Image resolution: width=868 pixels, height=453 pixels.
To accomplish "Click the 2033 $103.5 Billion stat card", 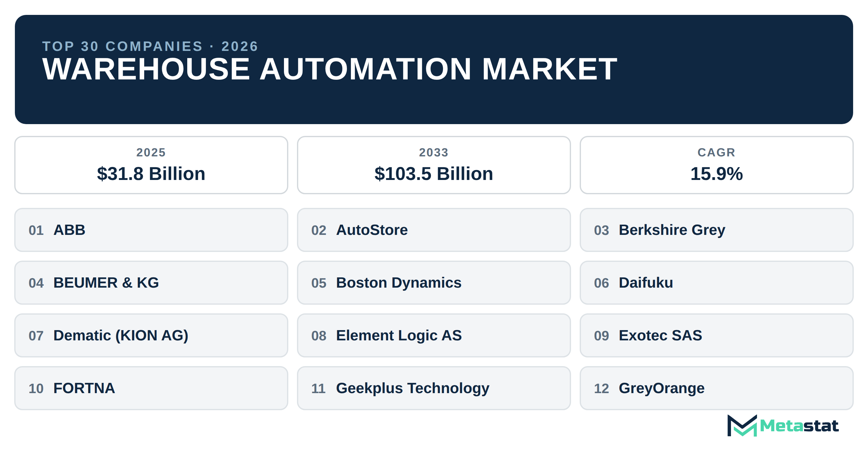I will pos(434,165).
